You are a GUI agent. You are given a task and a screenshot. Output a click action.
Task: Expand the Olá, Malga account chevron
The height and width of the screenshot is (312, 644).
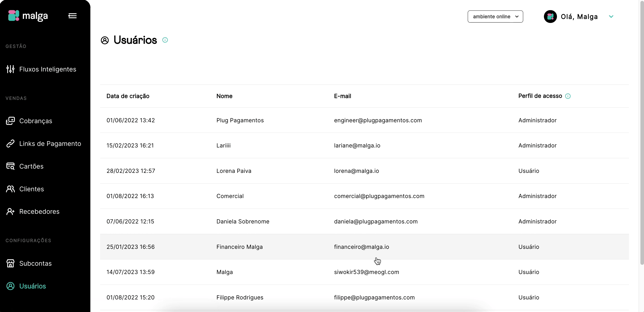pos(611,17)
